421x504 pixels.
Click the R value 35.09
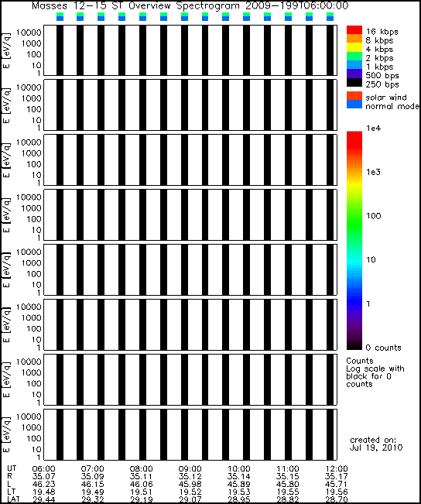pyautogui.click(x=93, y=476)
